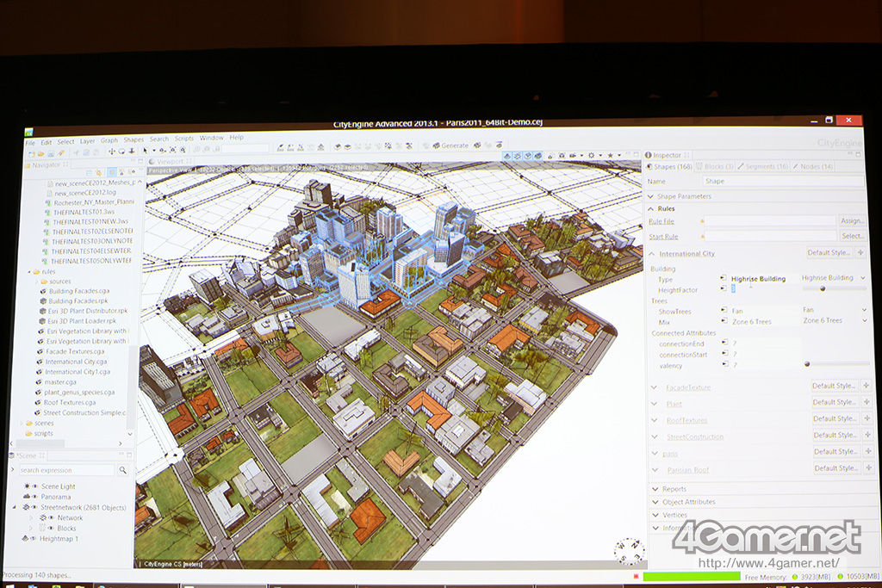
Task: Open the Shapes menu
Action: click(x=134, y=139)
